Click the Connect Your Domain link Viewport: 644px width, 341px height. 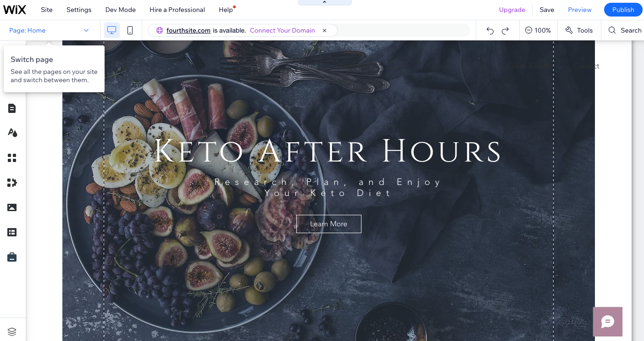click(x=283, y=30)
